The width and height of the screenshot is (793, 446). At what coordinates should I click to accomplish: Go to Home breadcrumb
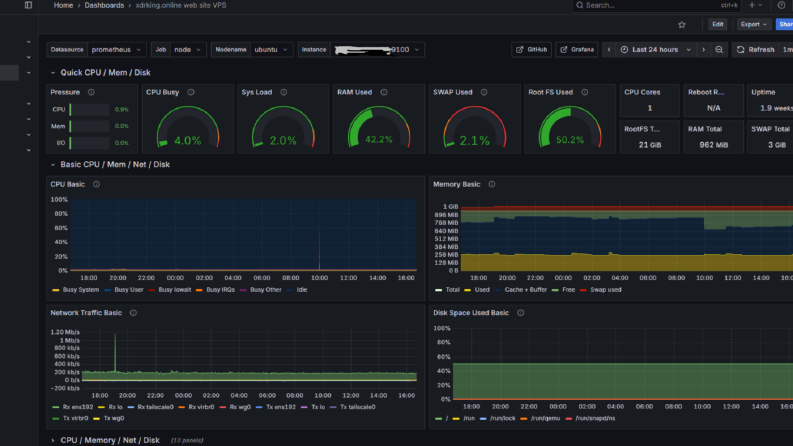click(x=63, y=5)
